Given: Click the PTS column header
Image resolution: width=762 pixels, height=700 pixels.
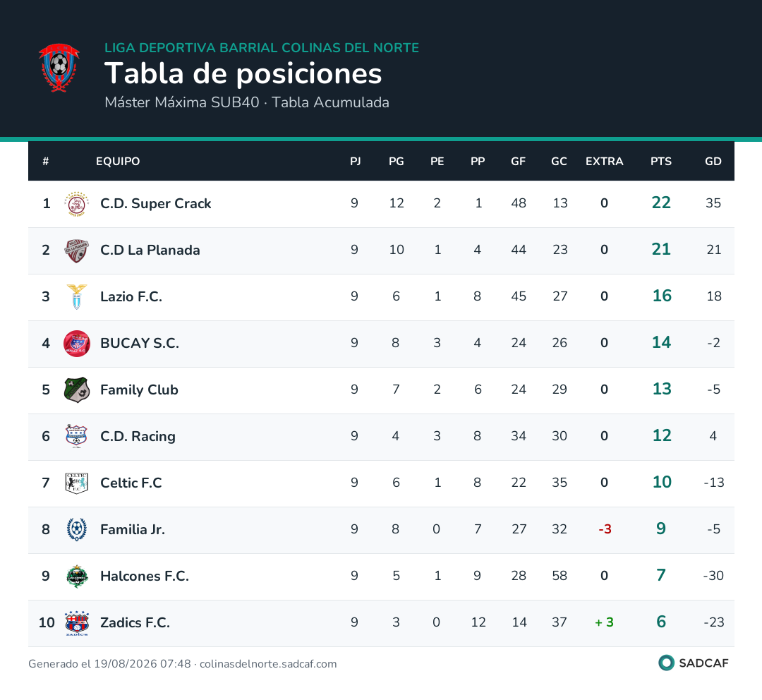Looking at the screenshot, I should point(661,162).
